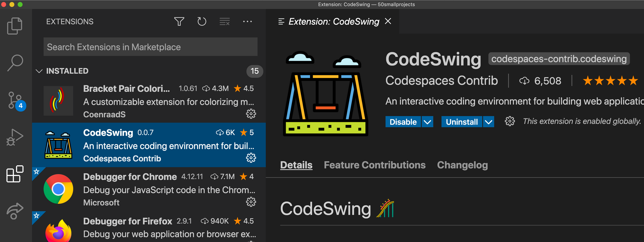Select the Debugger for Firefox extension
The height and width of the screenshot is (242, 644).
[149, 227]
